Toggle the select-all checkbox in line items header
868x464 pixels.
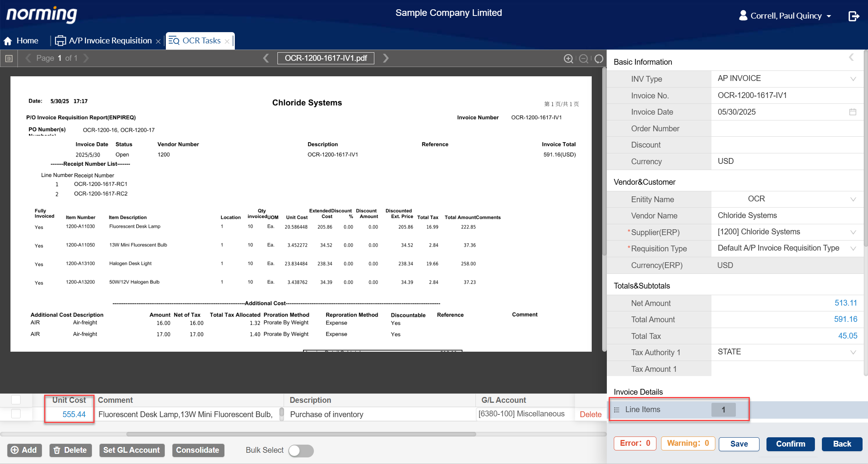[16, 400]
